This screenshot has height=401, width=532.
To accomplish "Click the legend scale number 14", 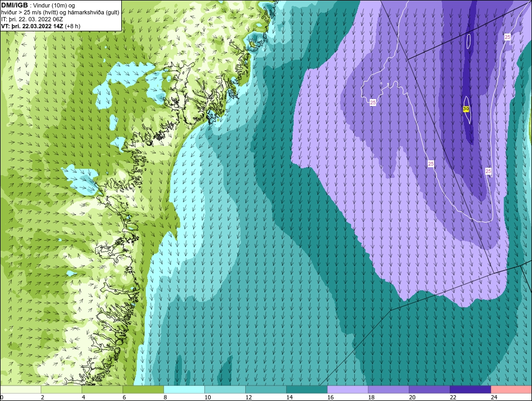I will [289, 397].
